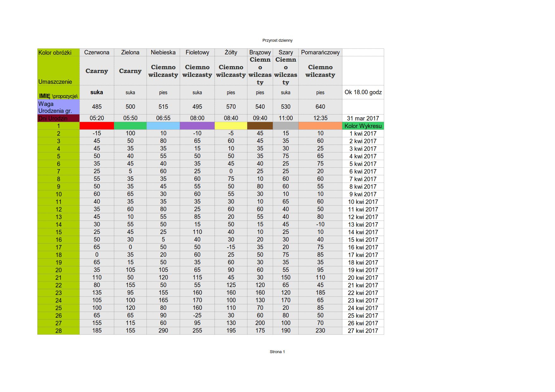
Task: Select the gray Szary color swatch
Action: (x=285, y=126)
